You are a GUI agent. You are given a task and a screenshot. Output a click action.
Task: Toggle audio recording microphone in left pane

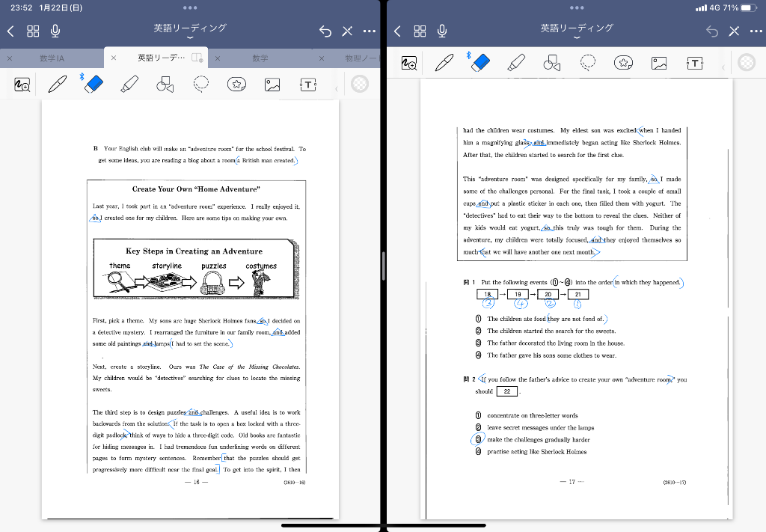[x=55, y=31]
